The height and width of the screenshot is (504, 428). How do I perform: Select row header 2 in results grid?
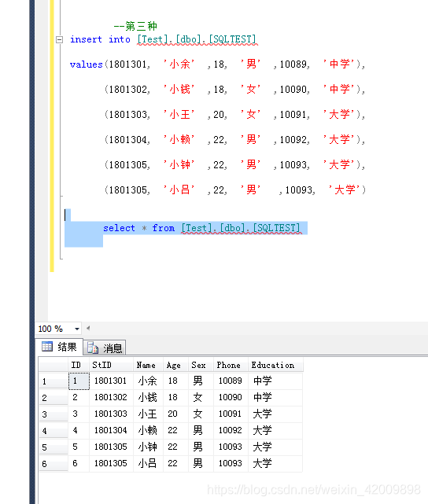(53, 398)
